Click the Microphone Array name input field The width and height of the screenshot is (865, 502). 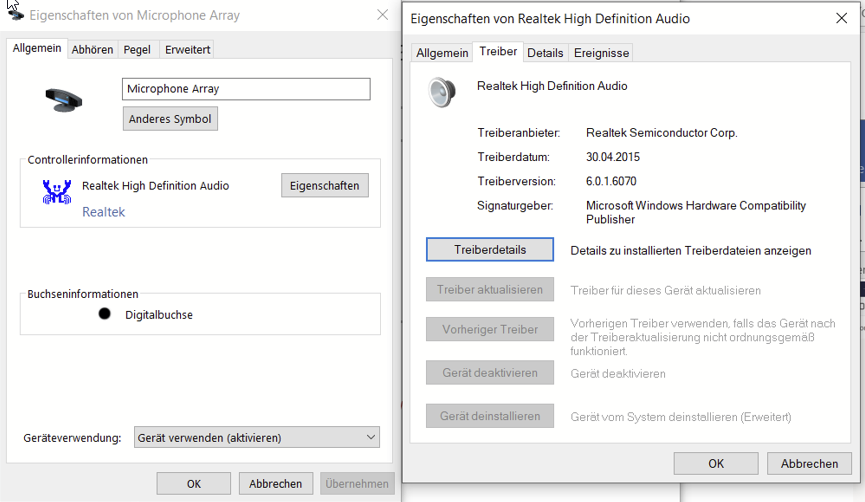click(x=246, y=89)
